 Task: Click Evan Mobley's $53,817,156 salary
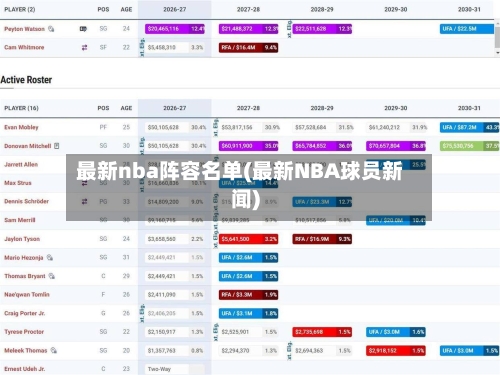pos(237,127)
